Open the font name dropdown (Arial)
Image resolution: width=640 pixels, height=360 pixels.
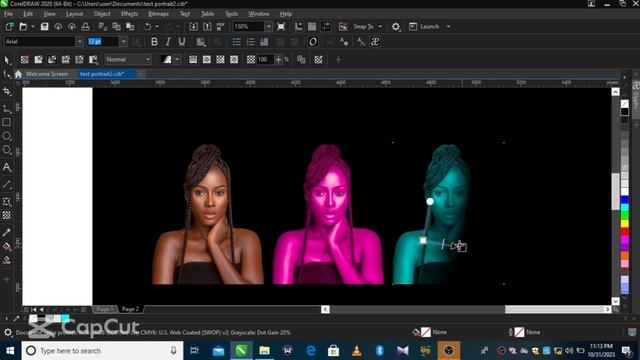80,42
